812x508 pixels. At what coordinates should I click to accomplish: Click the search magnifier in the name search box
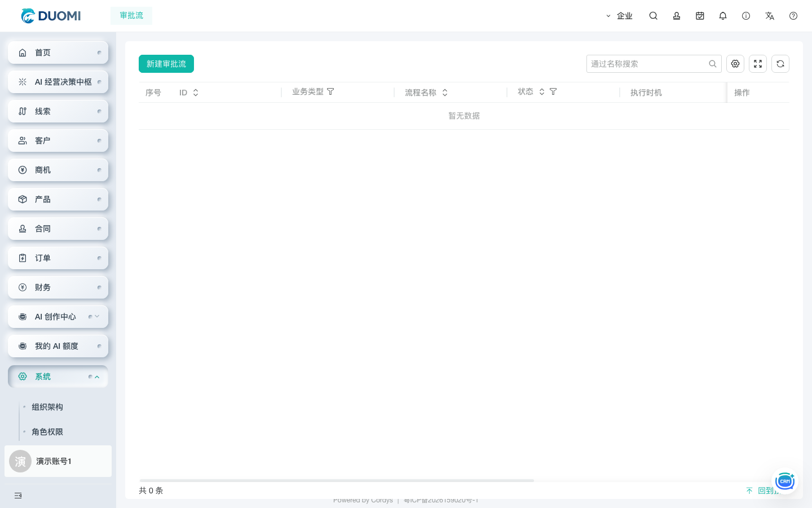713,64
